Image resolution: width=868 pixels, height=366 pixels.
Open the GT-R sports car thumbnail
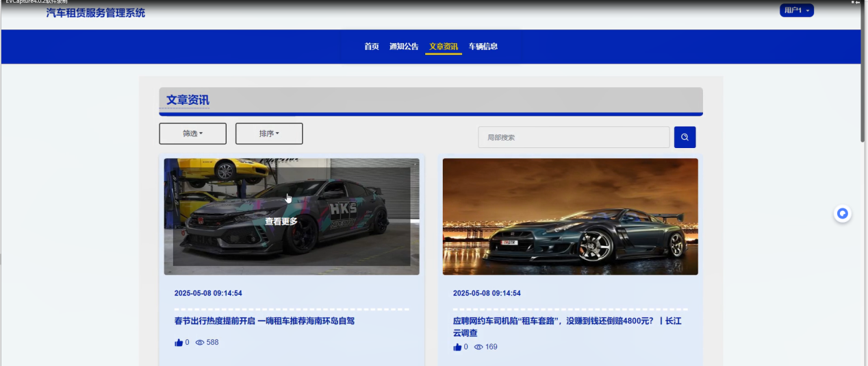[570, 217]
